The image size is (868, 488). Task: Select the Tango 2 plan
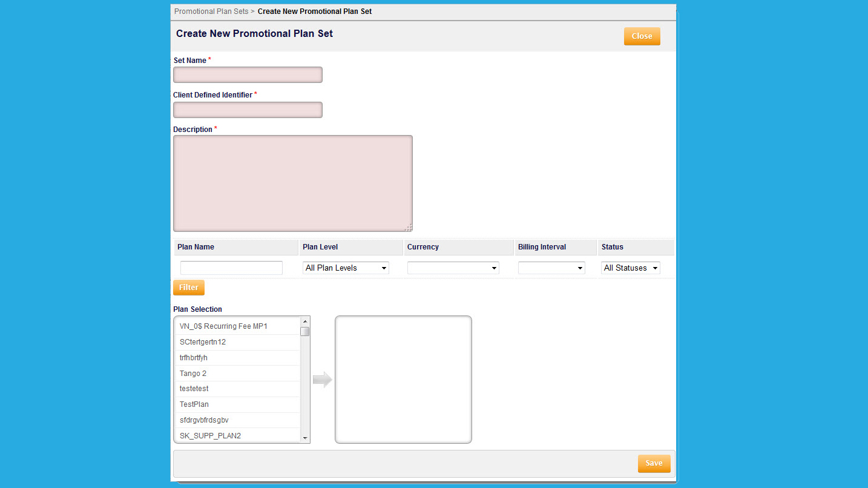(x=237, y=374)
